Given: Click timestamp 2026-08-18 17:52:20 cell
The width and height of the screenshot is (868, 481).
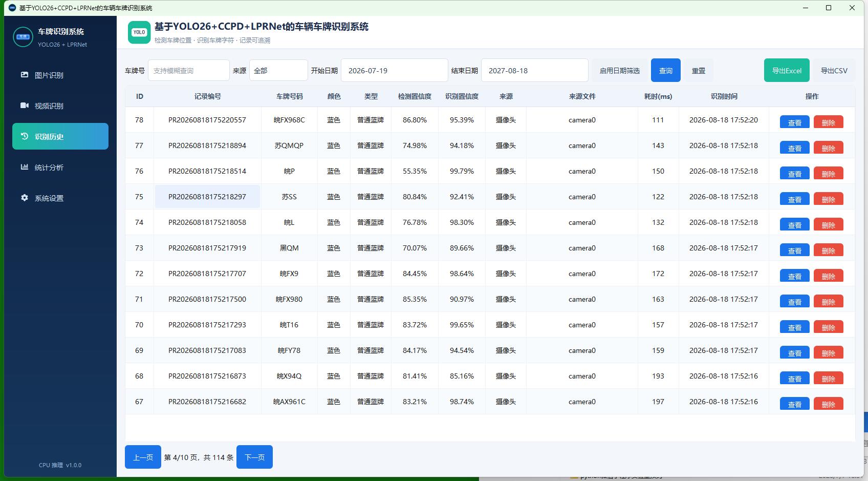Looking at the screenshot, I should click(x=724, y=120).
